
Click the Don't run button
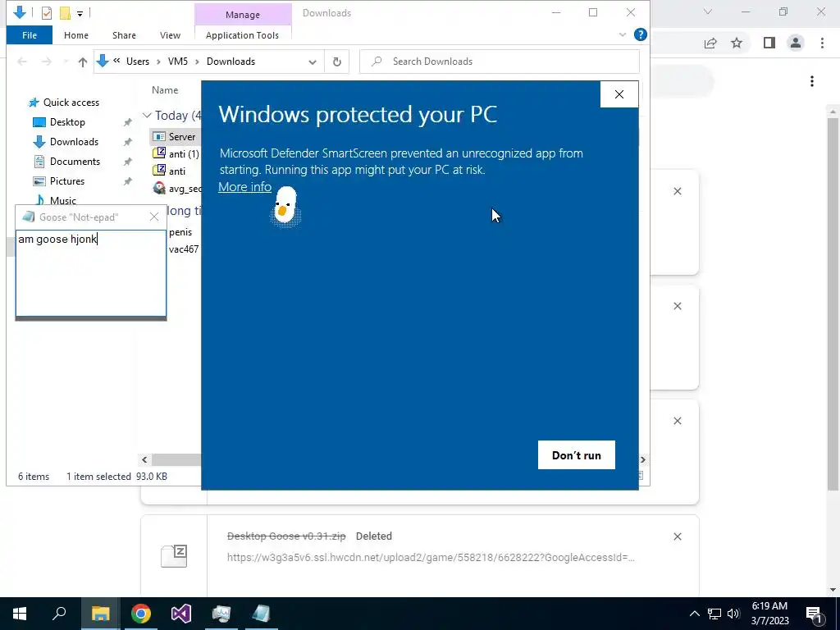pos(577,454)
